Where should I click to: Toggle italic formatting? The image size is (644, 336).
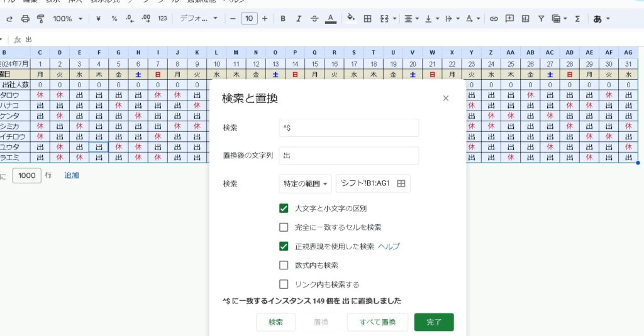click(x=299, y=18)
